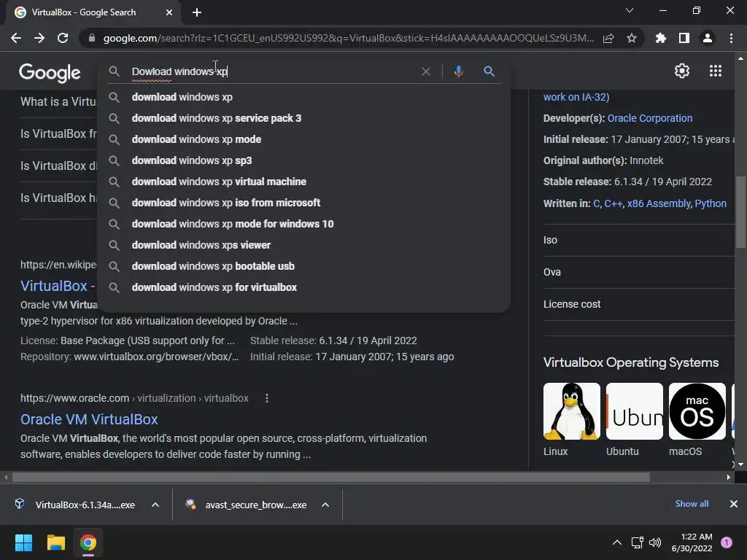The height and width of the screenshot is (560, 747).
Task: Expand VirtualBox-6.1.34a exe download options
Action: pyautogui.click(x=155, y=505)
